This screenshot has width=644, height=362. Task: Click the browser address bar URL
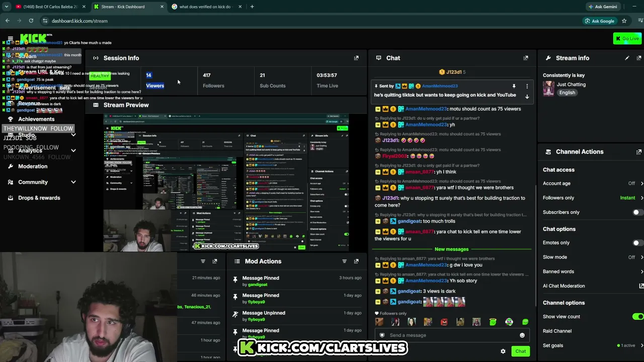tap(79, 21)
